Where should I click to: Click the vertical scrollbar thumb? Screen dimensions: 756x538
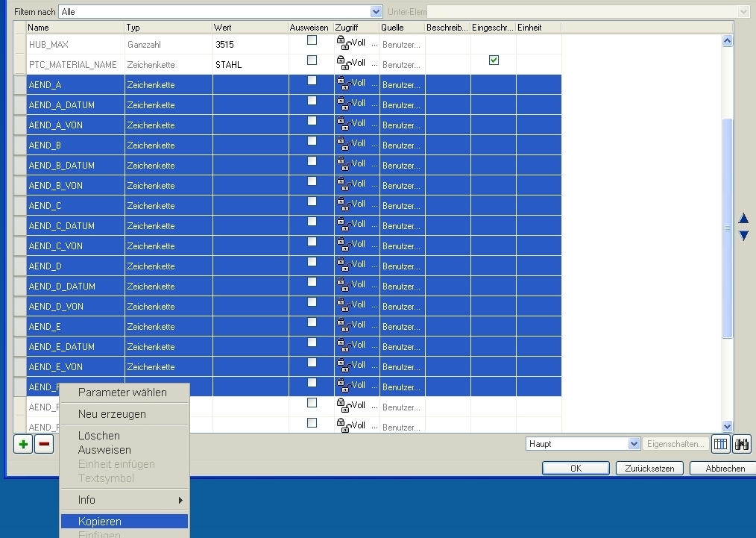(x=727, y=228)
